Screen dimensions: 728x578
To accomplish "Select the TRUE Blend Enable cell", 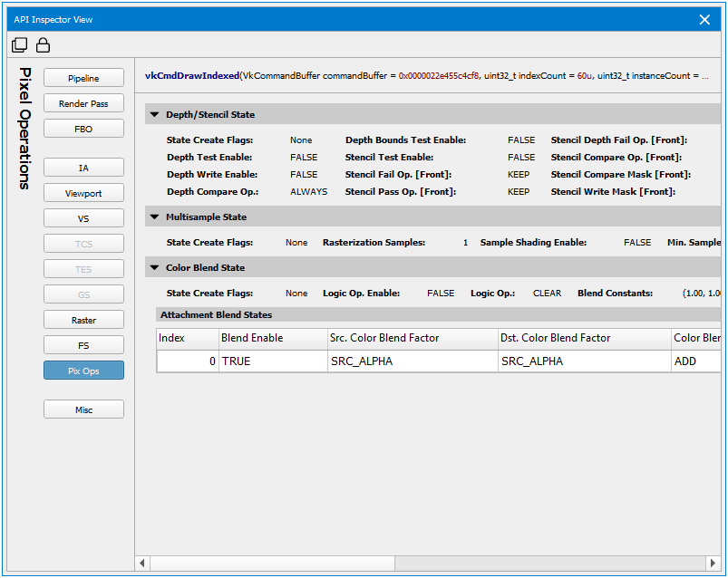I will [x=272, y=361].
